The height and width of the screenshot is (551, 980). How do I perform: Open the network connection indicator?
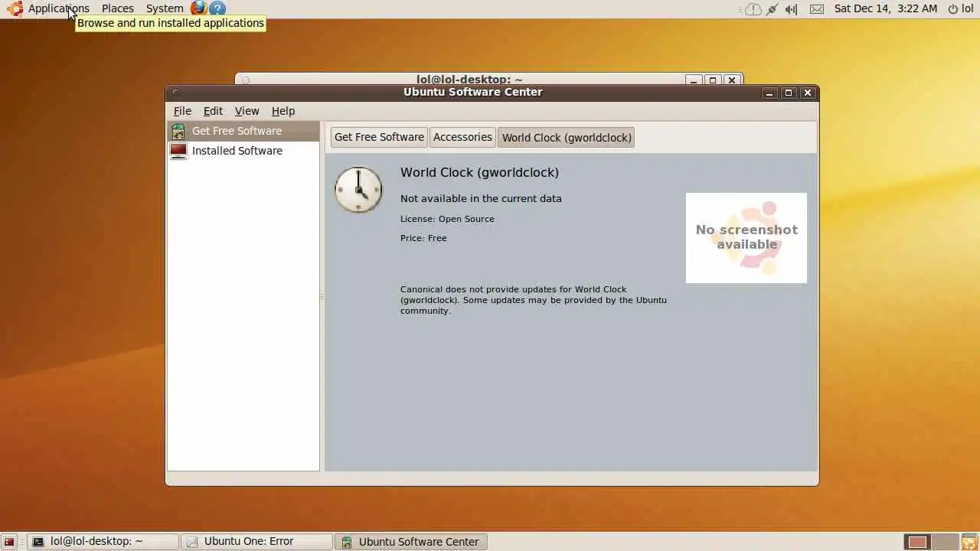tap(772, 9)
